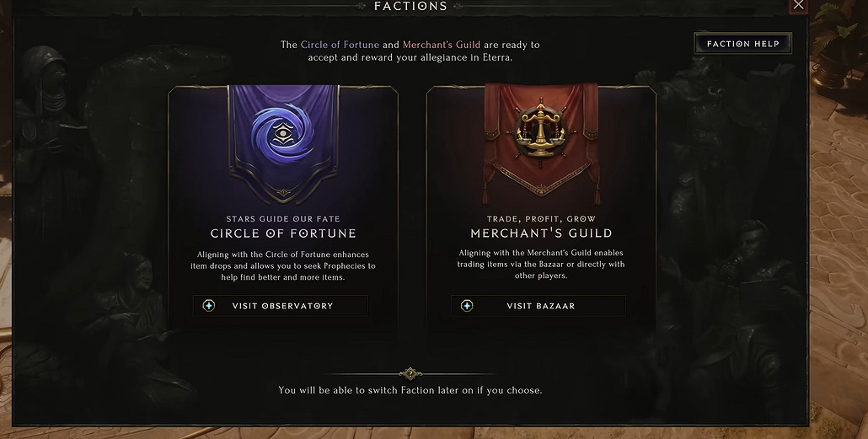
Task: Click the Merchant's Guild golden scales emblem
Action: [x=541, y=128]
